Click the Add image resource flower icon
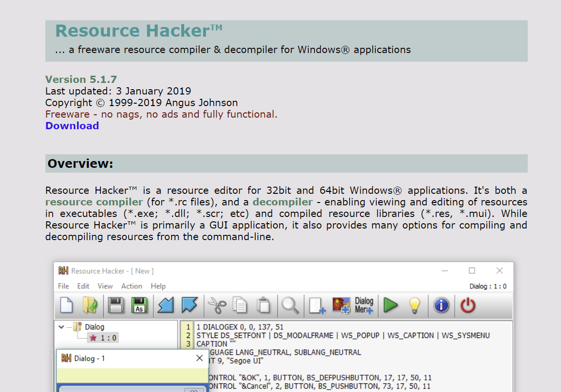The image size is (561, 392). 341,305
